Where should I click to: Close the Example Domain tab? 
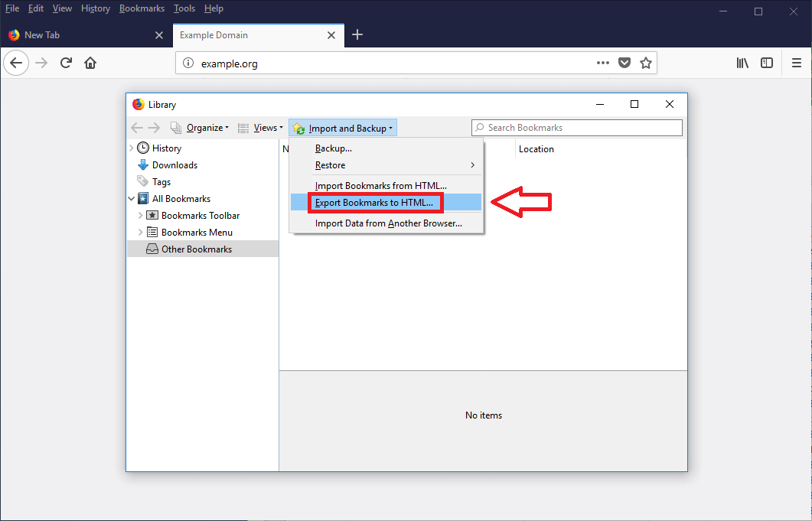pos(331,35)
